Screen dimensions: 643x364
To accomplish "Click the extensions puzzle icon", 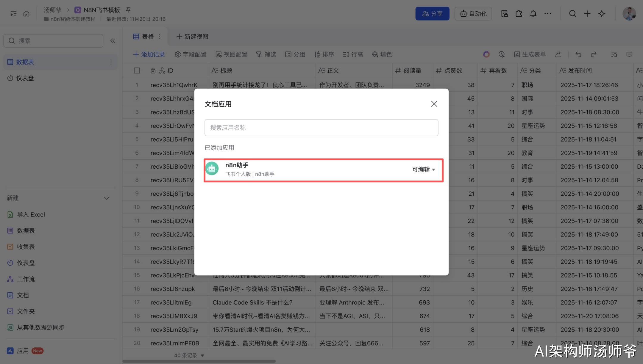I will click(519, 14).
